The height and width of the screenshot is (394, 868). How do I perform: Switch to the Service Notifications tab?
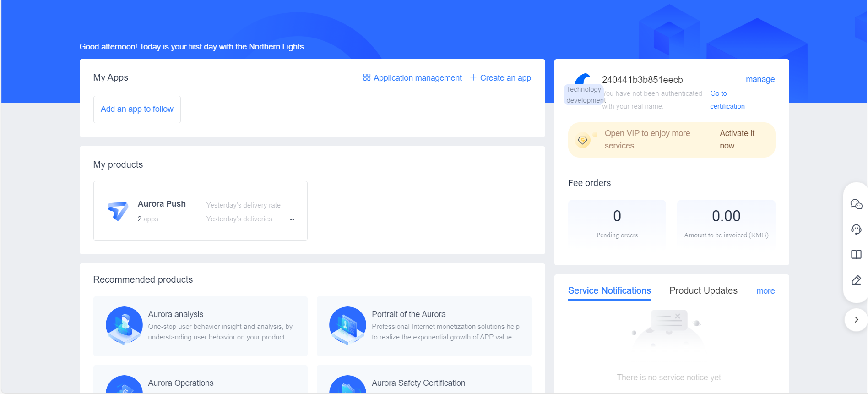pyautogui.click(x=609, y=291)
